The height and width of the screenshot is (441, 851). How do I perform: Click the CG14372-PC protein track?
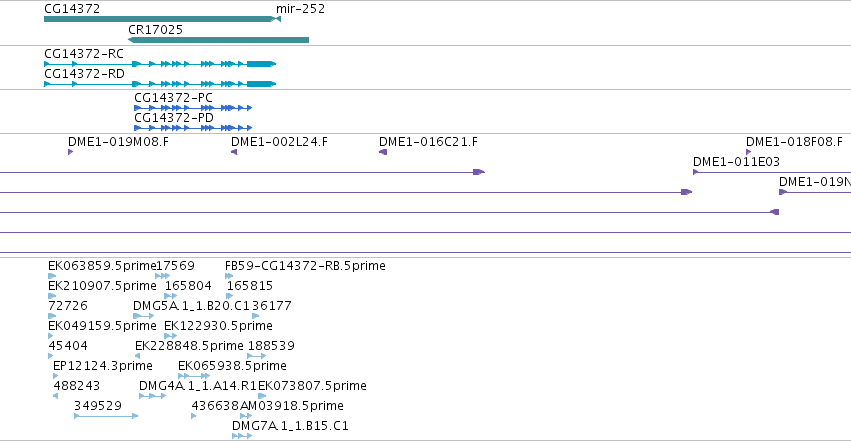click(193, 108)
